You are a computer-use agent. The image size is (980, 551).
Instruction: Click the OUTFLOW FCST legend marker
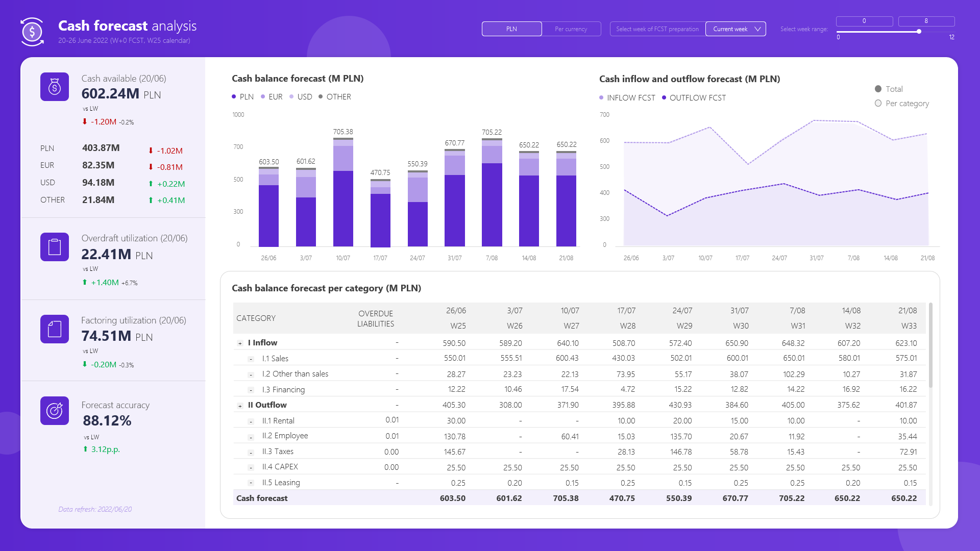click(x=664, y=98)
